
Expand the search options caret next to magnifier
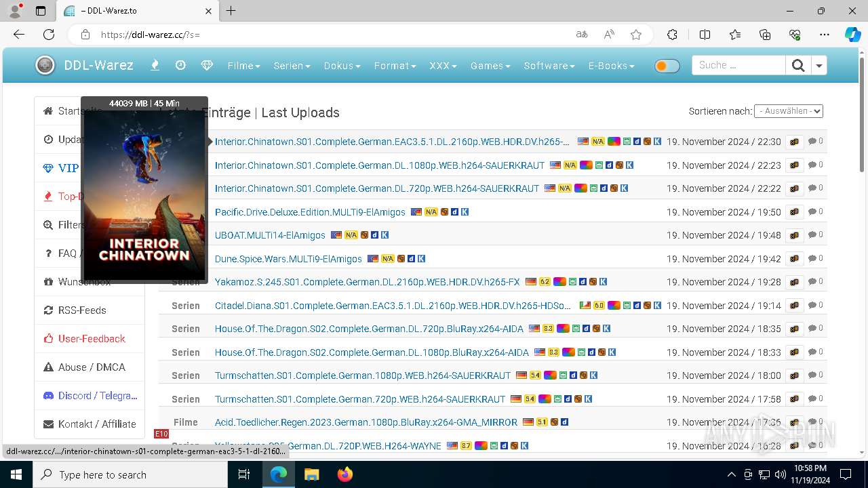tap(819, 65)
